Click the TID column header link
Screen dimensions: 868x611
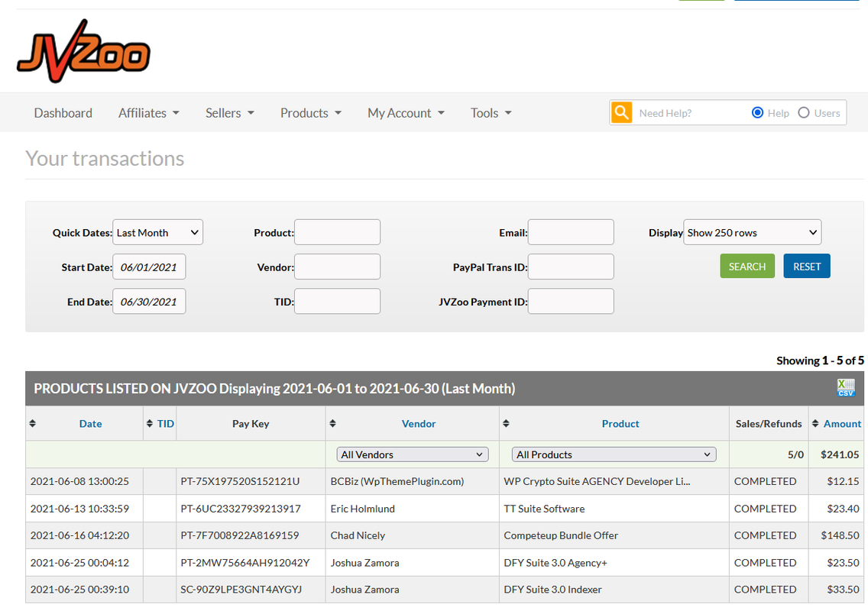(x=166, y=423)
